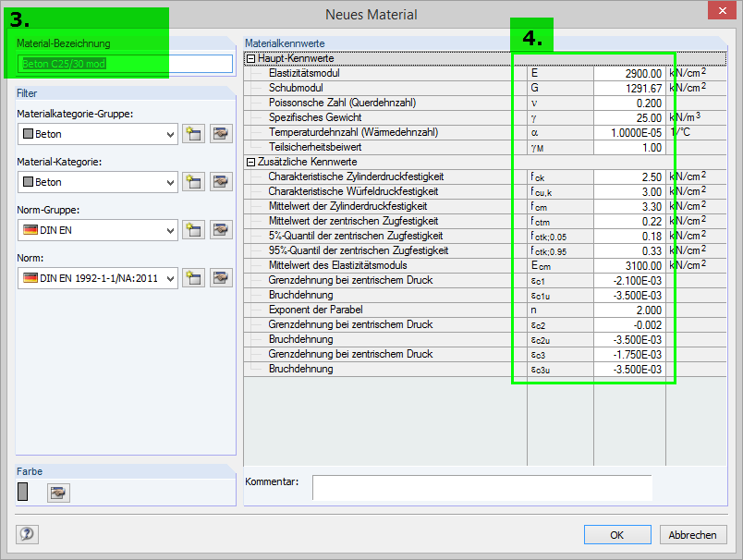The height and width of the screenshot is (560, 743).
Task: Create a new Material-Kategorie
Action: (193, 181)
